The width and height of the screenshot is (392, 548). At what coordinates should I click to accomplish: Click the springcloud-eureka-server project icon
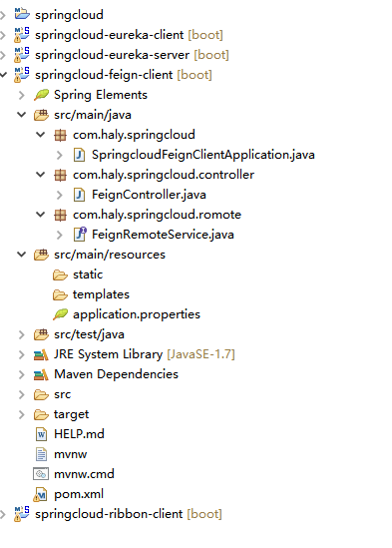pos(22,54)
